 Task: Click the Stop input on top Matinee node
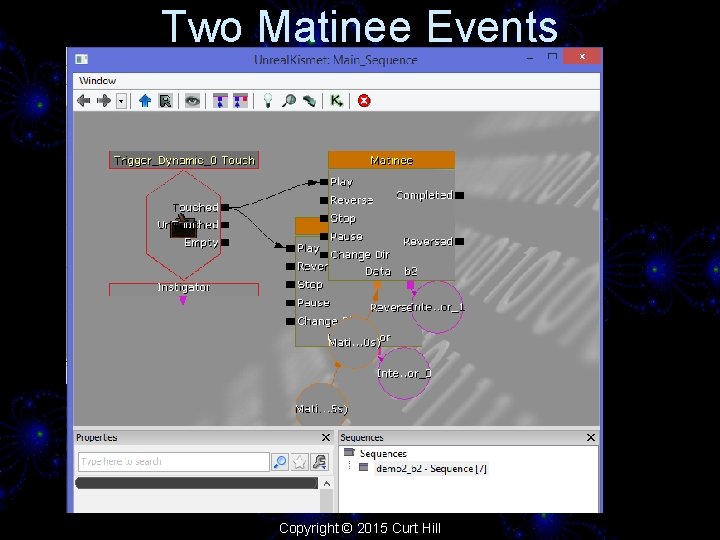[x=324, y=219]
